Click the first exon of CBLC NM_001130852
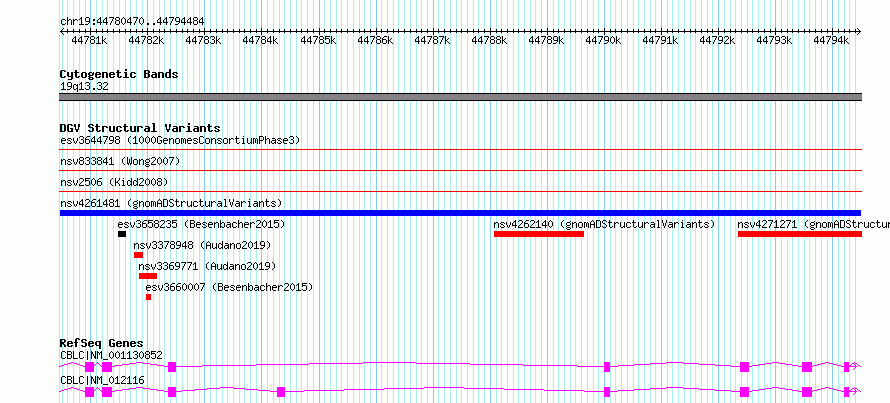 point(89,367)
